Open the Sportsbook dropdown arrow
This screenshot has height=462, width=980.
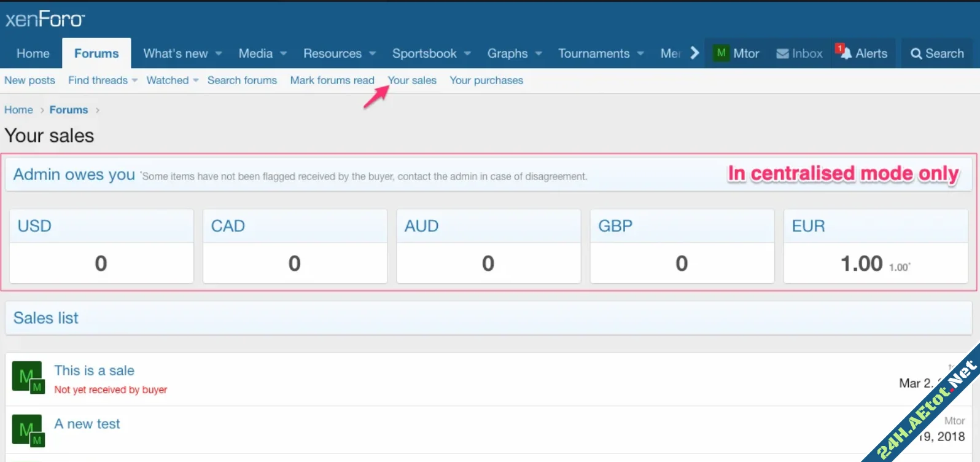(x=467, y=54)
